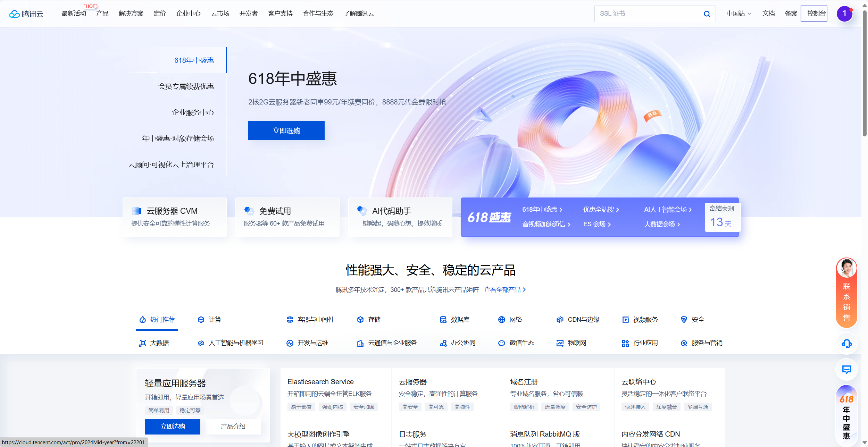The width and height of the screenshot is (868, 447).
Task: Open the 文档 link in header
Action: (768, 14)
